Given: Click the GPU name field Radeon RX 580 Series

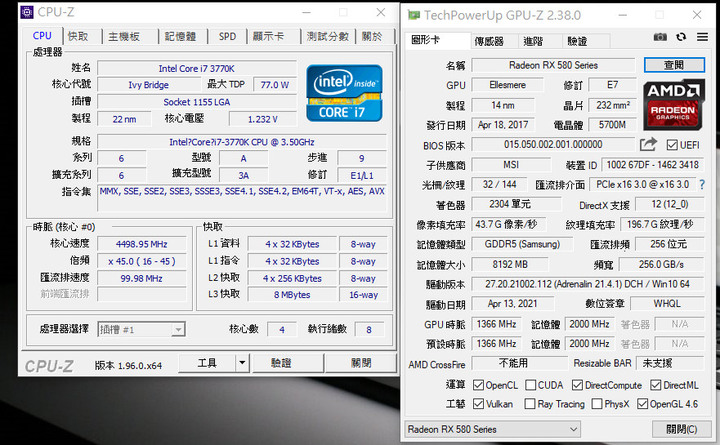Looking at the screenshot, I should click(x=553, y=65).
